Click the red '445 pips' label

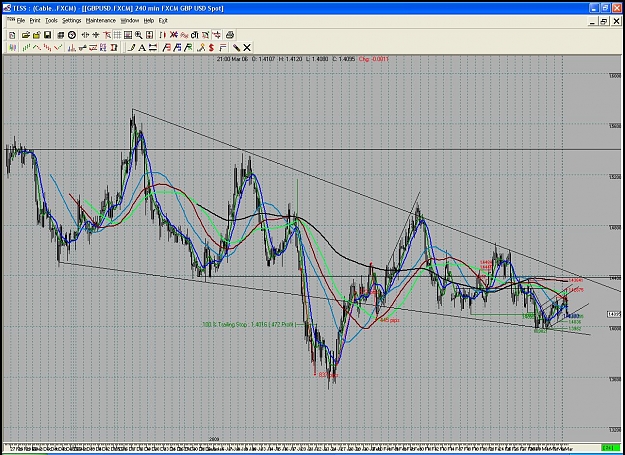(x=389, y=320)
